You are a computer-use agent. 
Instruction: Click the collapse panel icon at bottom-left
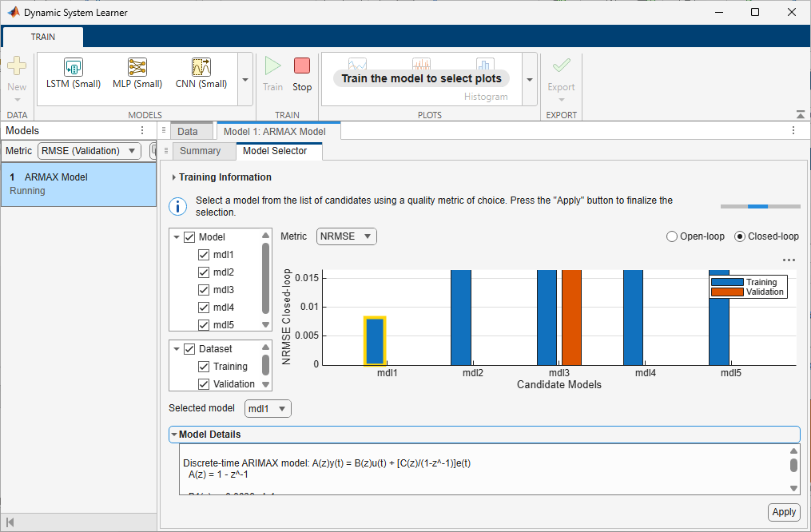(10, 522)
